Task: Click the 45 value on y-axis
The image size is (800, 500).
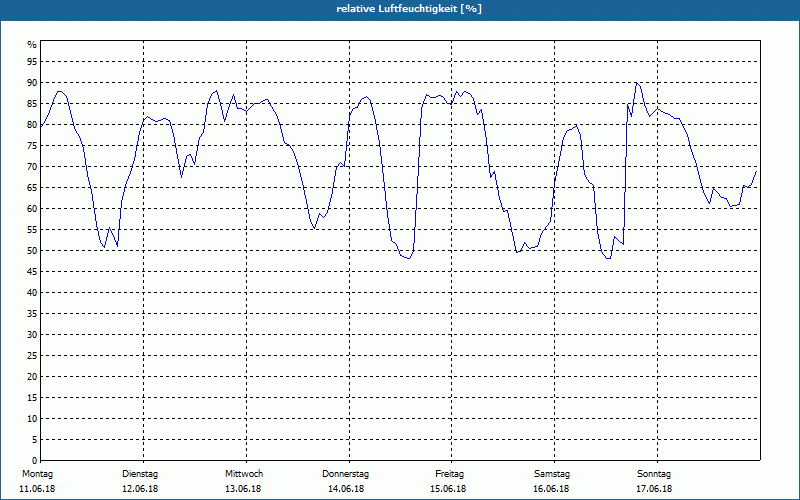Action: click(x=32, y=271)
